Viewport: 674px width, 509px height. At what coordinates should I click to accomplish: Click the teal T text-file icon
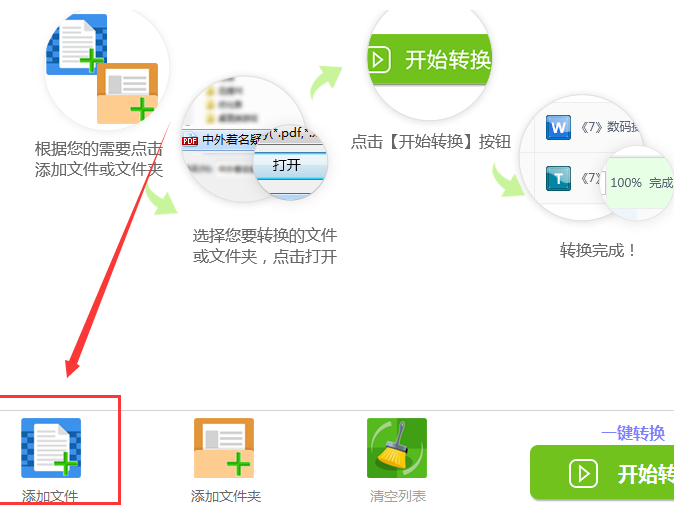point(558,178)
